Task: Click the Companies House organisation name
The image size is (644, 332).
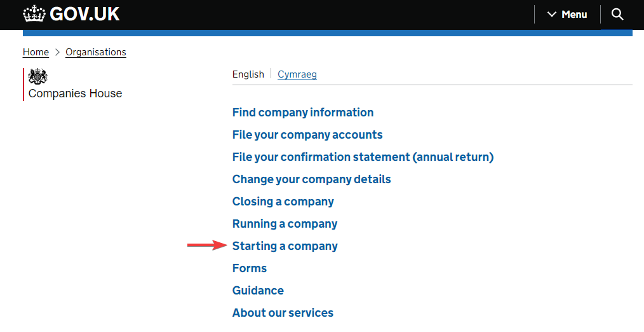Action: pos(75,93)
